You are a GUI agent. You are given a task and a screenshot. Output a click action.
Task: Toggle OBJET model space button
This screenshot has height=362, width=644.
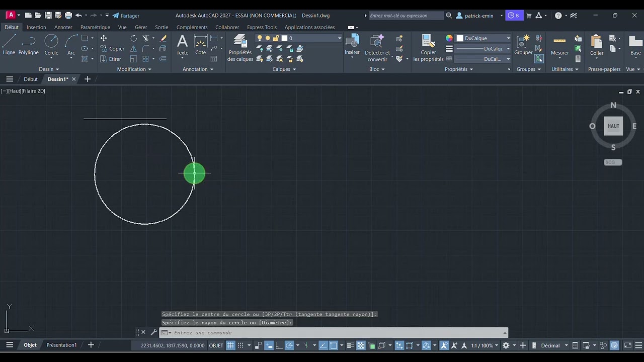tap(216, 345)
